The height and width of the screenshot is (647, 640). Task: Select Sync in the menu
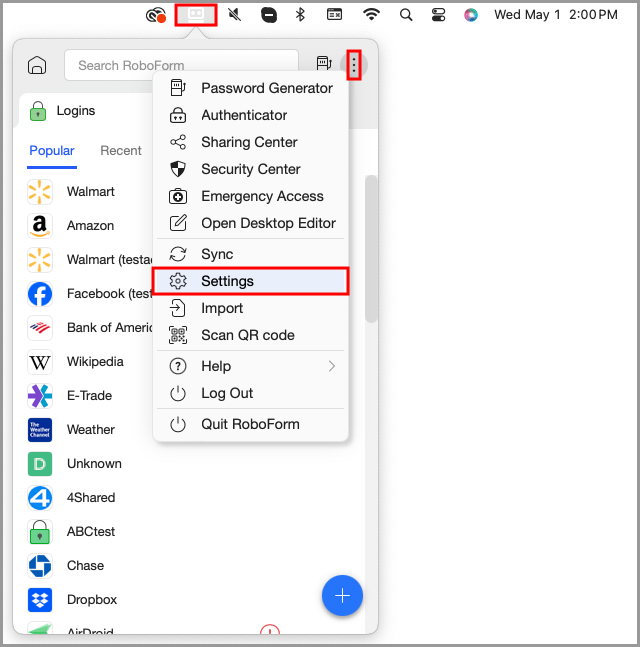[250, 254]
